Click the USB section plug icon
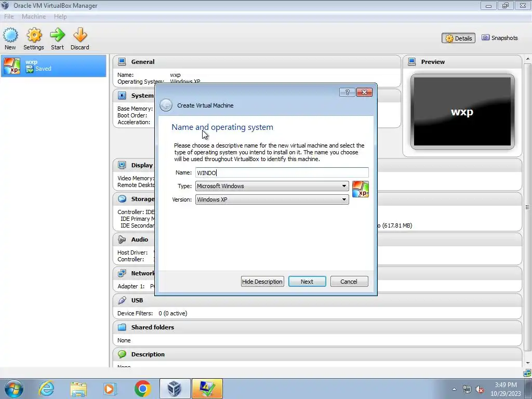Screen dimensions: 532x399 click(x=122, y=300)
